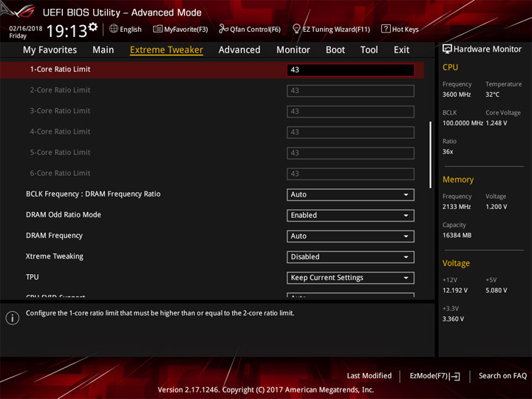
Task: Click the globe language icon
Action: 114,29
